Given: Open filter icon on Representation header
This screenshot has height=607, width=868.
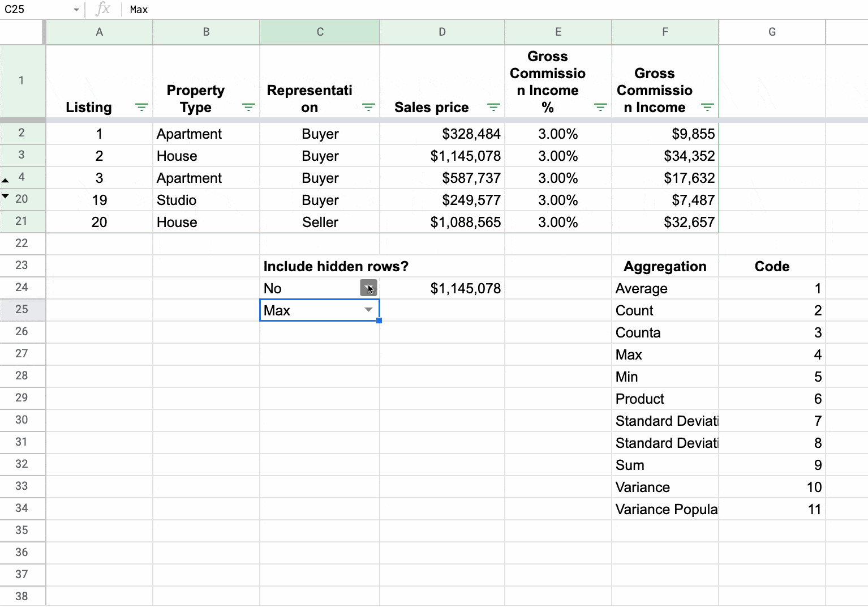Looking at the screenshot, I should pyautogui.click(x=368, y=107).
